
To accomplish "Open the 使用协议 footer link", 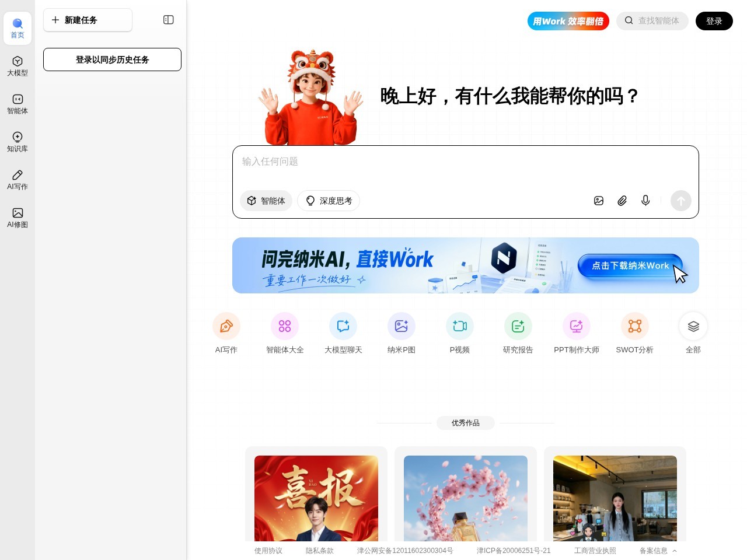I will (268, 551).
